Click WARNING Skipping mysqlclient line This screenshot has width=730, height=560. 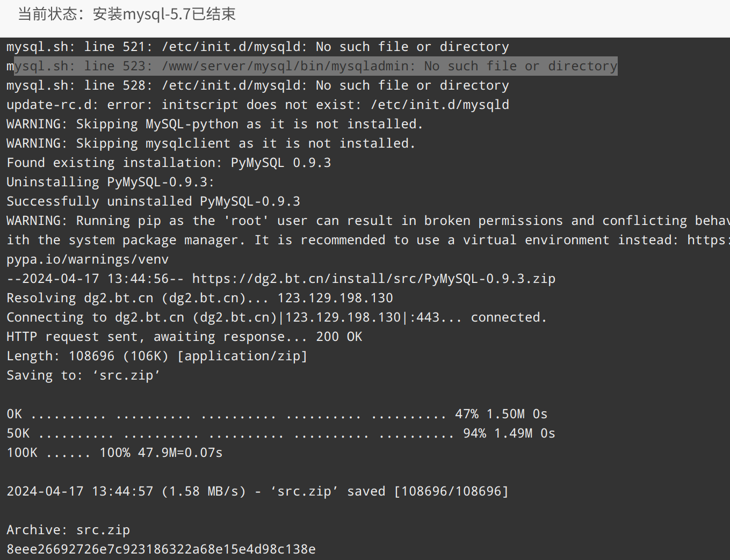coord(211,143)
